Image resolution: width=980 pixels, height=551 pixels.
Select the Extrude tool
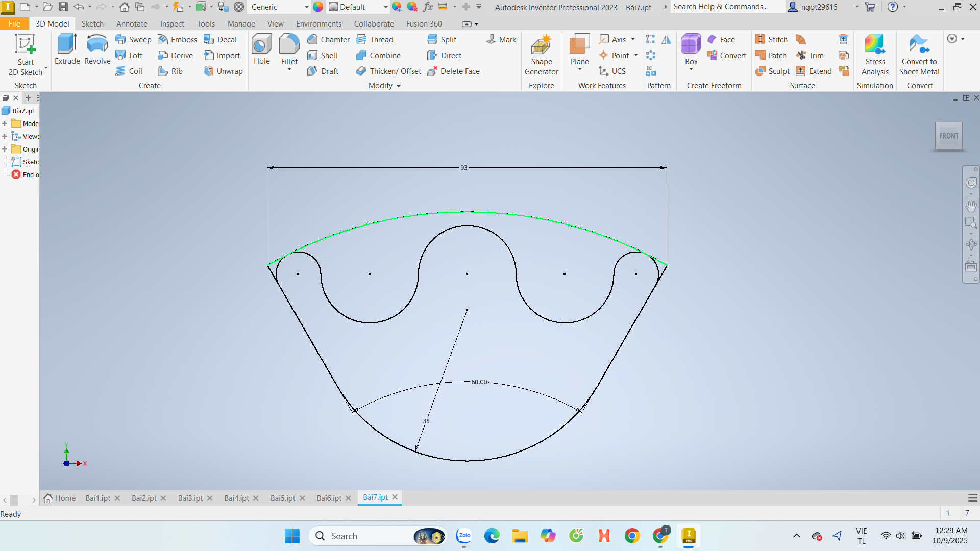[67, 49]
